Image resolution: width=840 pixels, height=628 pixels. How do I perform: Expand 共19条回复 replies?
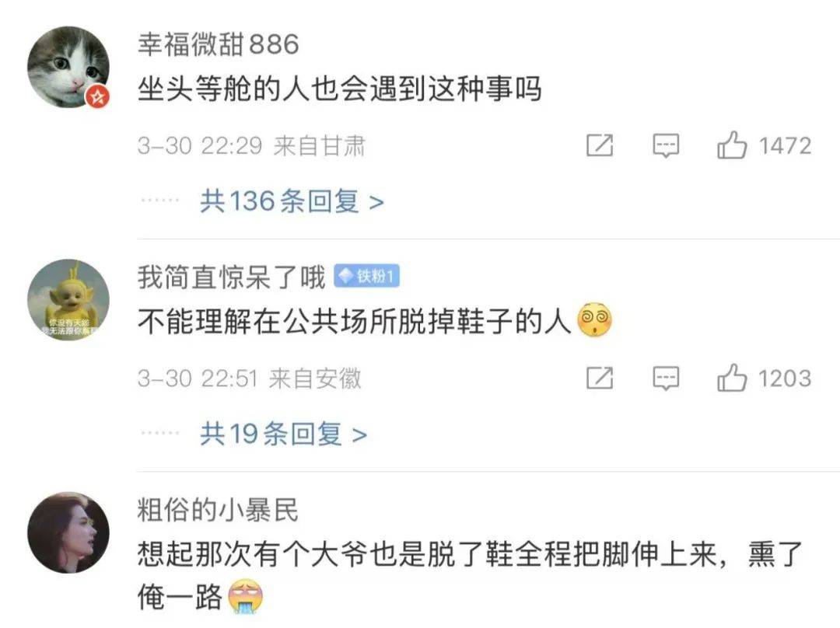click(283, 434)
